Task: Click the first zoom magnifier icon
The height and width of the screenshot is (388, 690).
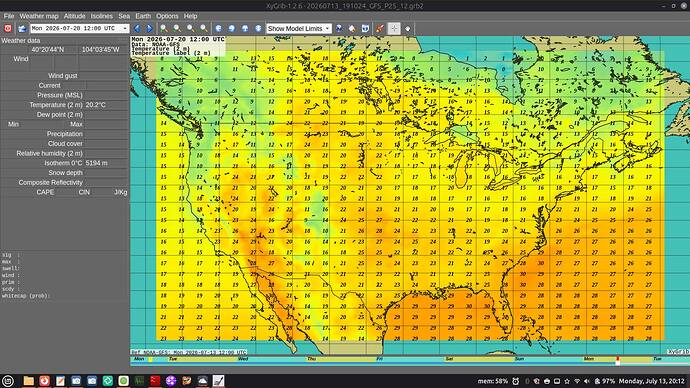Action: pyautogui.click(x=163, y=28)
